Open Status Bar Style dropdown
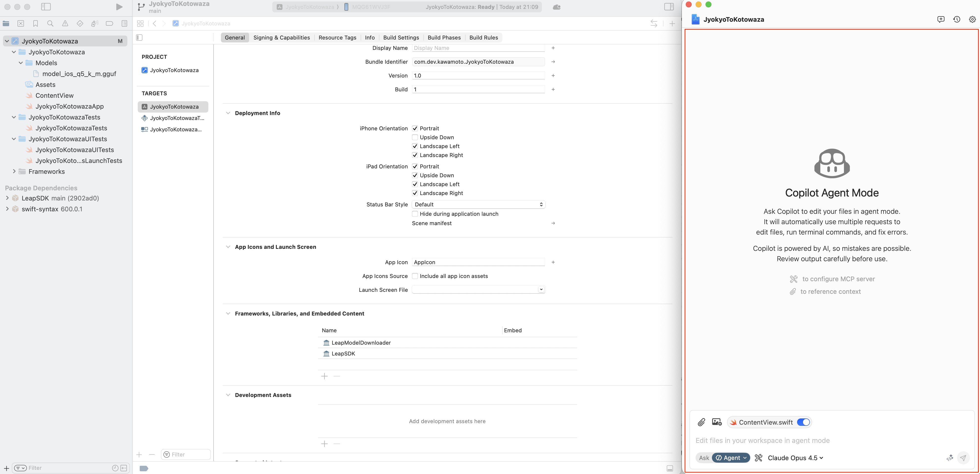This screenshot has width=980, height=474. pos(478,204)
